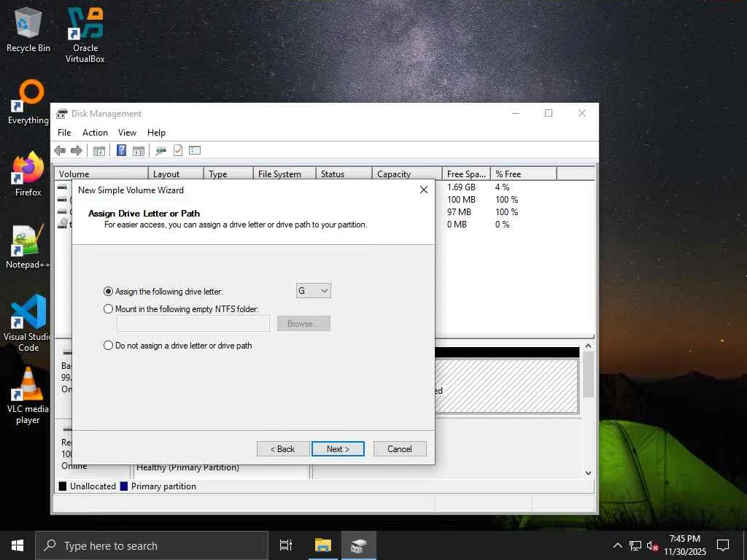
Task: Click the Status column header
Action: point(344,174)
